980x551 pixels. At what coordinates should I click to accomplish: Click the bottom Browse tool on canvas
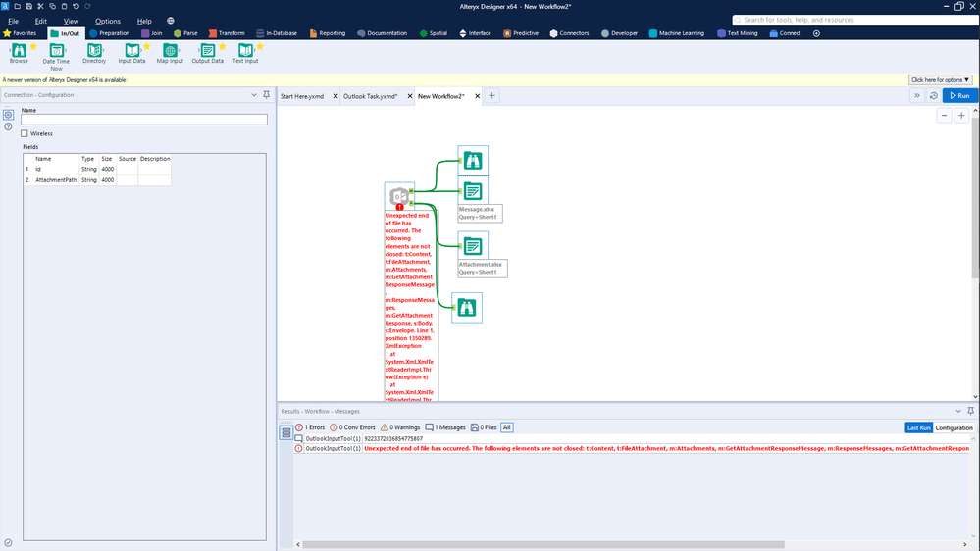click(467, 307)
